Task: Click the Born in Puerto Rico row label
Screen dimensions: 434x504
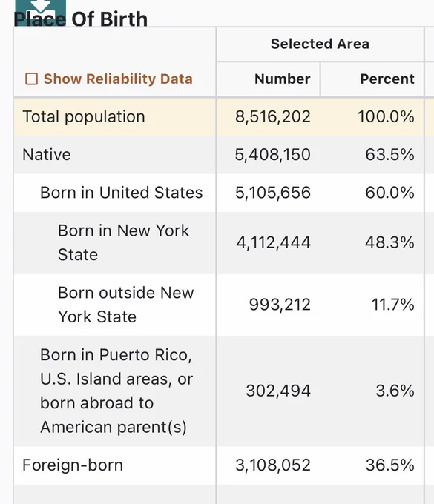Action: pyautogui.click(x=116, y=391)
